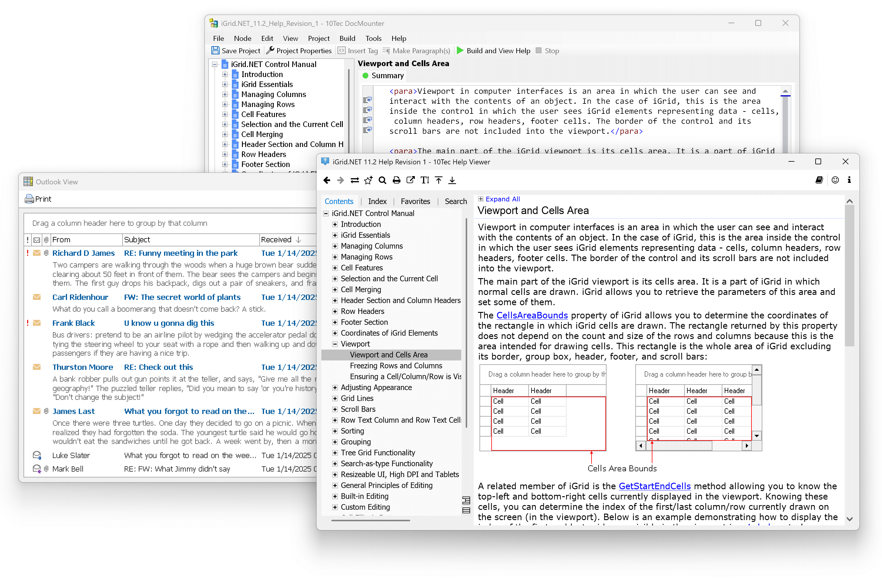Screen dimensions: 882x588
Task: Click the attachment column header icon
Action: (46, 240)
